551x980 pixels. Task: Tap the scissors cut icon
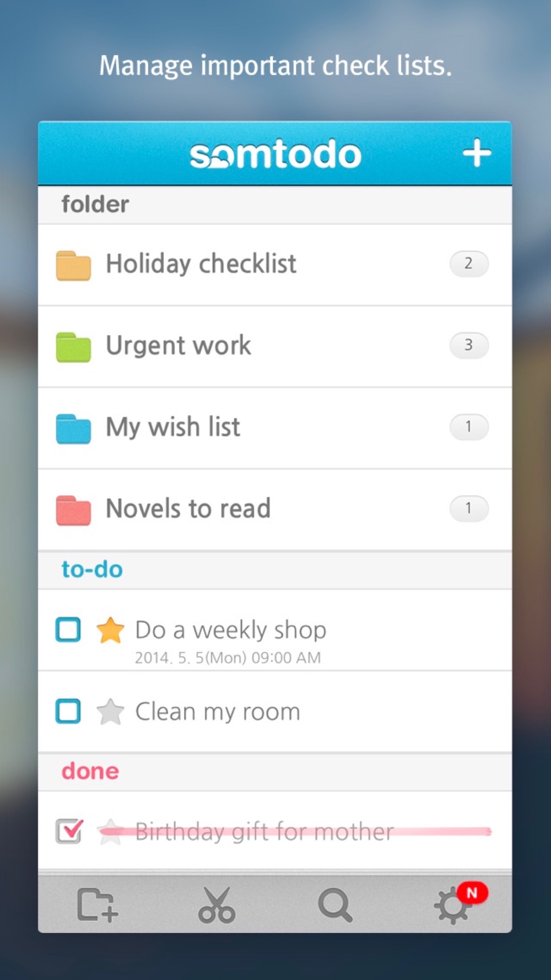217,904
